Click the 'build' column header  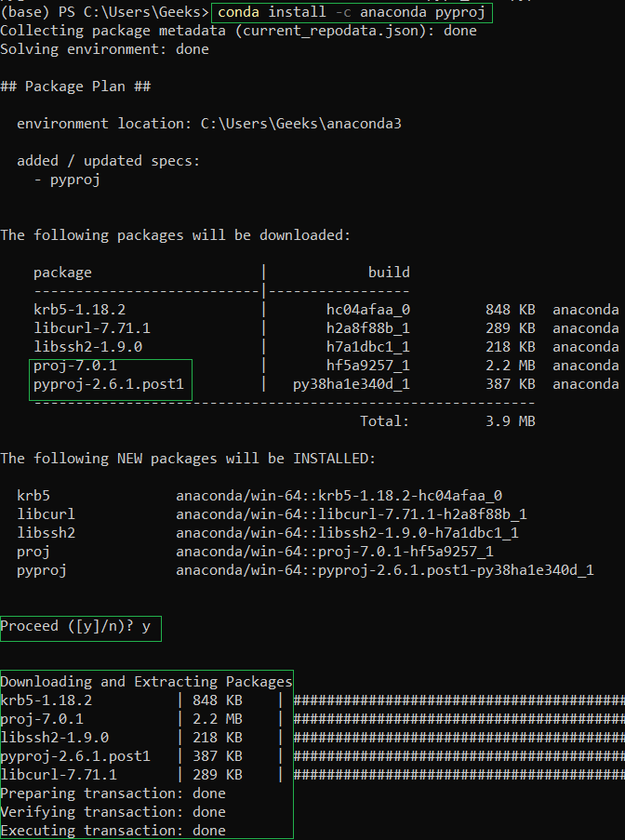tap(389, 273)
